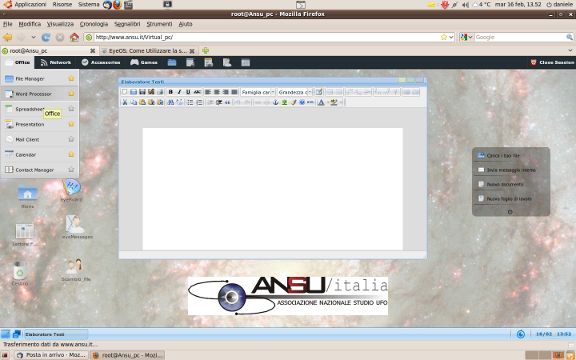Click the scissors cut icon
The height and width of the screenshot is (360, 576).
pos(125,102)
